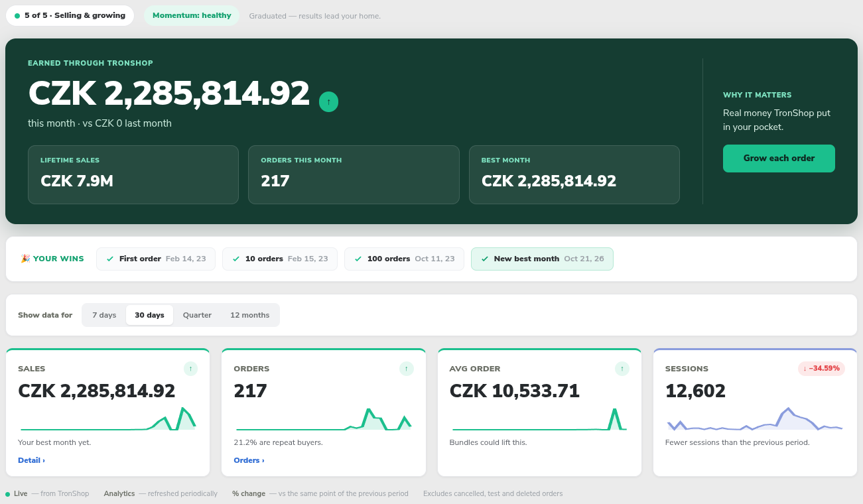Click the '21.2% are repeat buyers.' text
Viewport: 863px width, 504px height.
(278, 442)
